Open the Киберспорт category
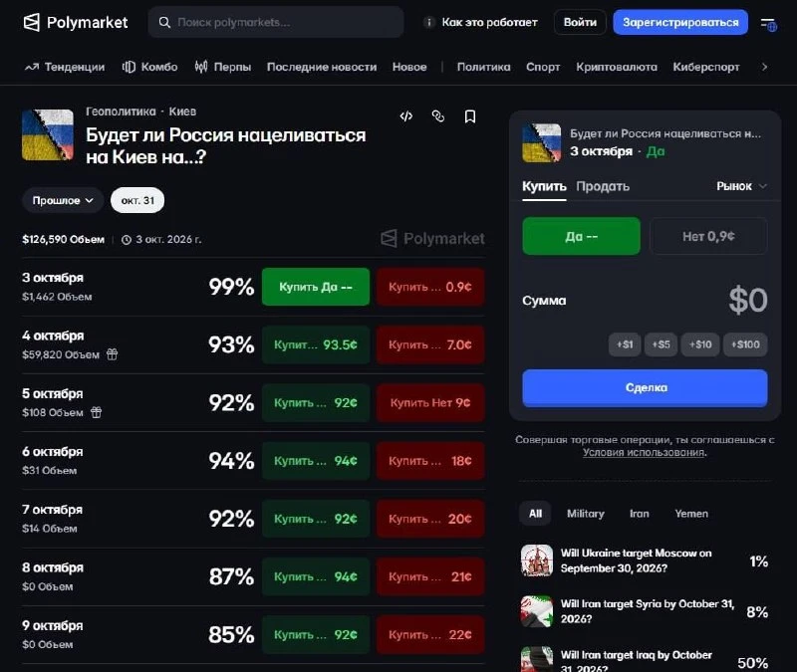Image resolution: width=797 pixels, height=672 pixels. tap(706, 67)
